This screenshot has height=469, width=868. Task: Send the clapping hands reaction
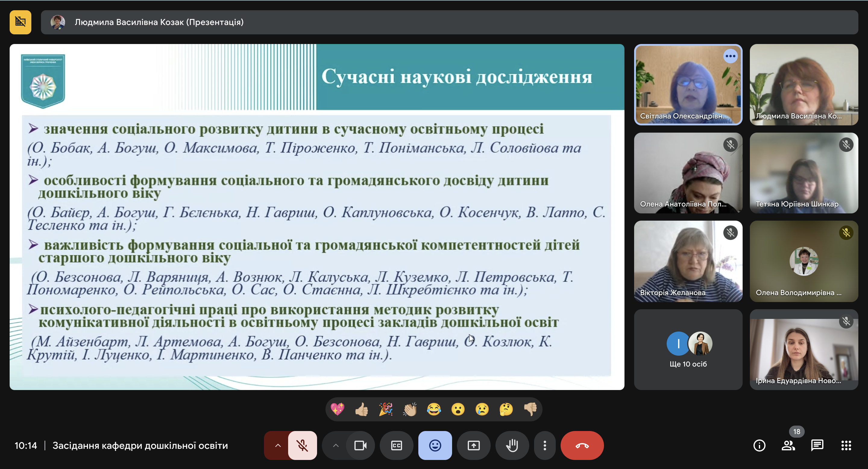410,409
